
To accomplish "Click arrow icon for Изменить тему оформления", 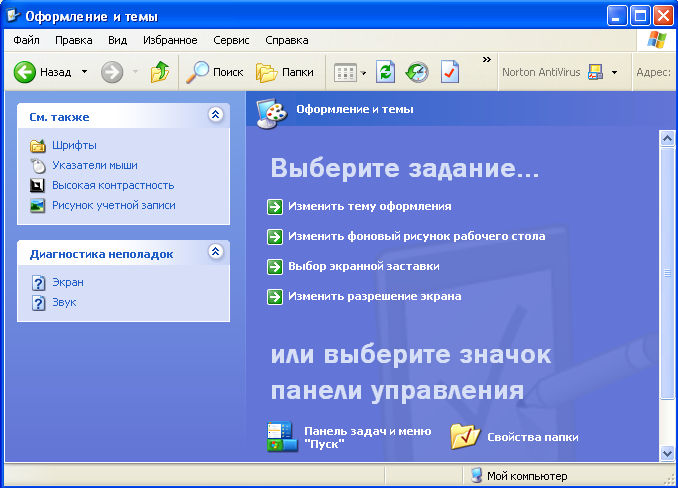I will pyautogui.click(x=275, y=207).
